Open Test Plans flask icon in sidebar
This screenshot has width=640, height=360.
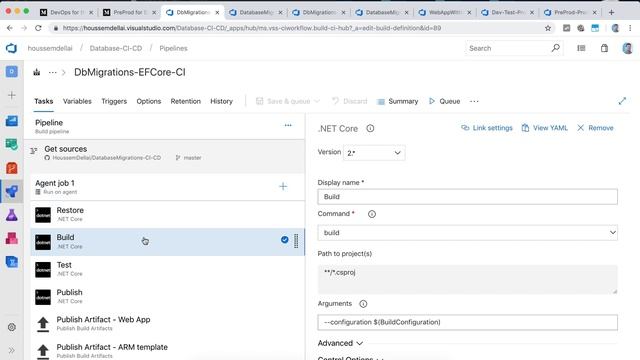pyautogui.click(x=12, y=215)
